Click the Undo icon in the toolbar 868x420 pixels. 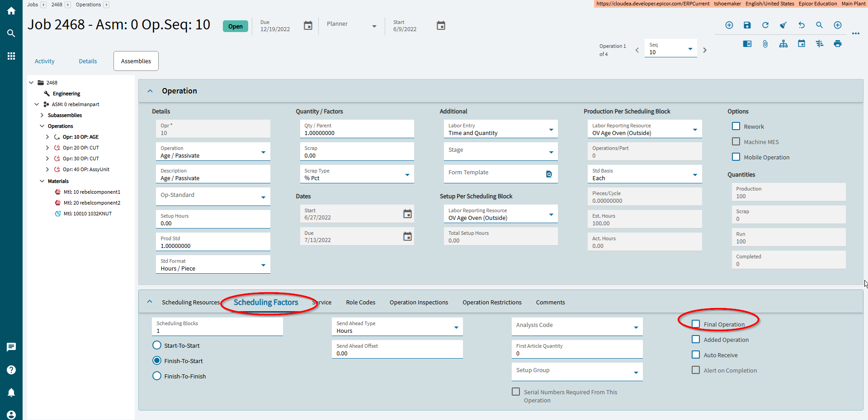click(801, 25)
